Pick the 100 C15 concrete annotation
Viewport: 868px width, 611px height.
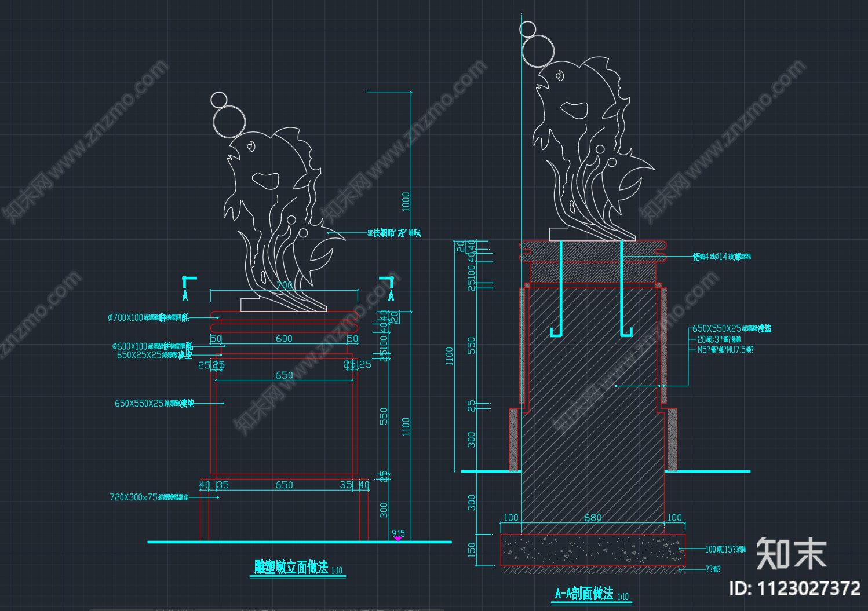725,548
